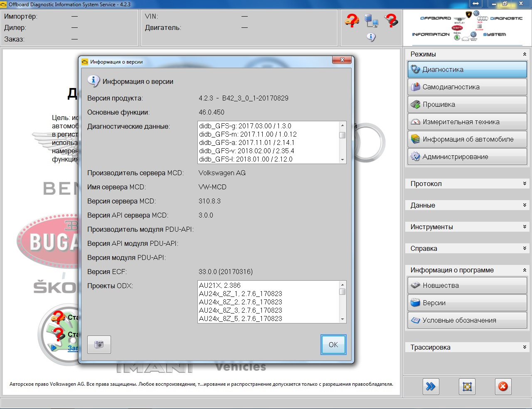
Task: Click the Новшества icon
Action: 415,285
